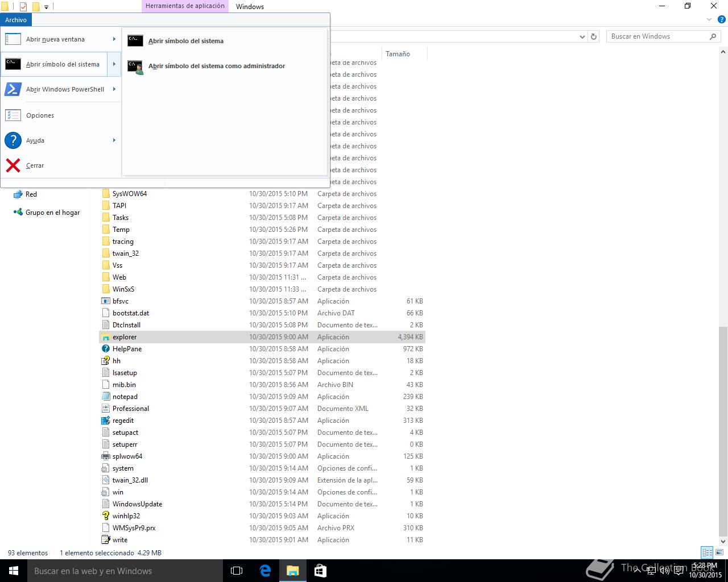Viewport: 728px width, 582px height.
Task: Switch to Herramientas de aplicación tab
Action: (185, 6)
